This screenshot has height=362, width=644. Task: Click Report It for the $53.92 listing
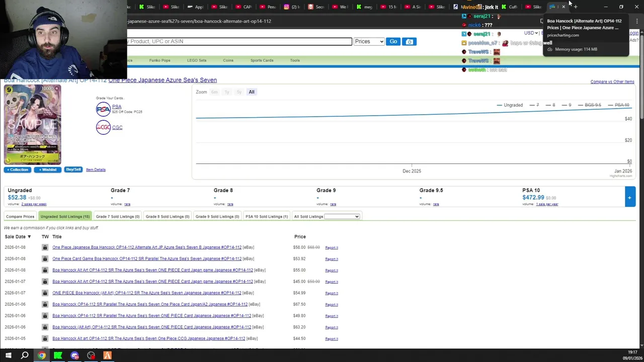click(x=332, y=259)
